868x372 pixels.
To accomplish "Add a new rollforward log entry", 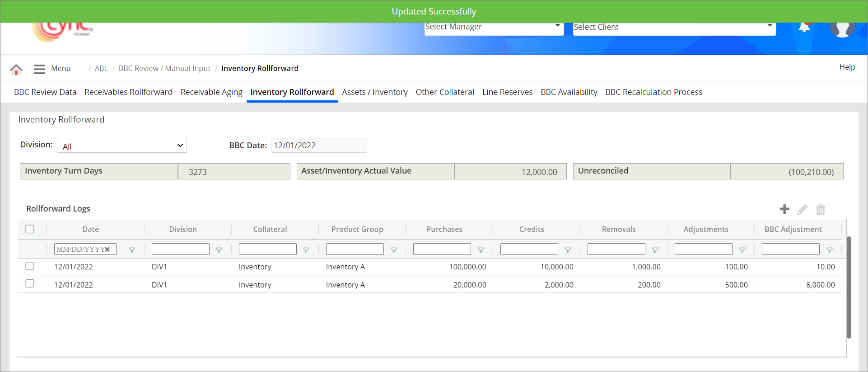I will 784,209.
